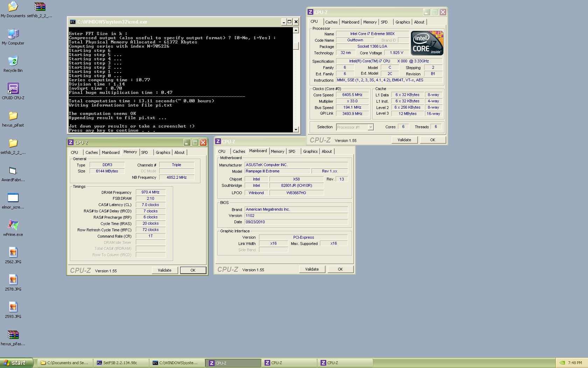
Task: Click the Core Speed value 6405.5 MHz
Action: [x=352, y=95]
